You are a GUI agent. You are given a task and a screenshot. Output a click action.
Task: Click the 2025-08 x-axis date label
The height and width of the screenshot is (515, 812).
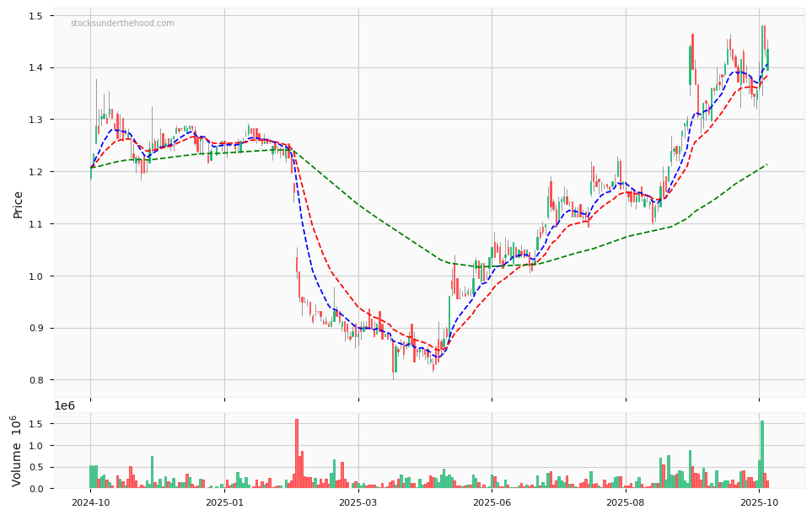[x=626, y=503]
